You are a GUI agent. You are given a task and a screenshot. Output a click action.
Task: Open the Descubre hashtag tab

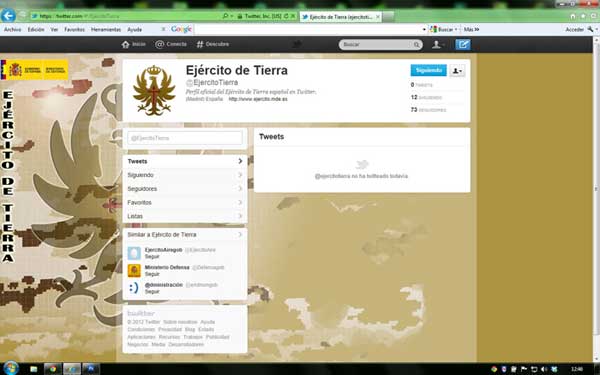pos(213,44)
